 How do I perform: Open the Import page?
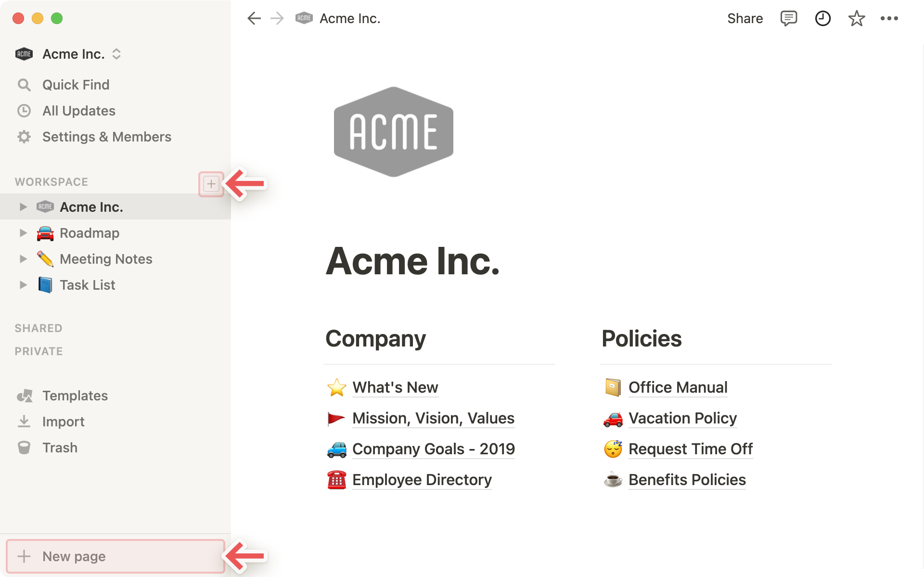(63, 422)
